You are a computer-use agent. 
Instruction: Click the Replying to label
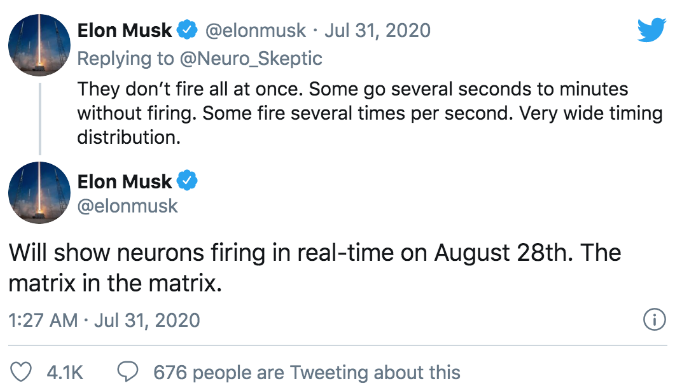125,59
